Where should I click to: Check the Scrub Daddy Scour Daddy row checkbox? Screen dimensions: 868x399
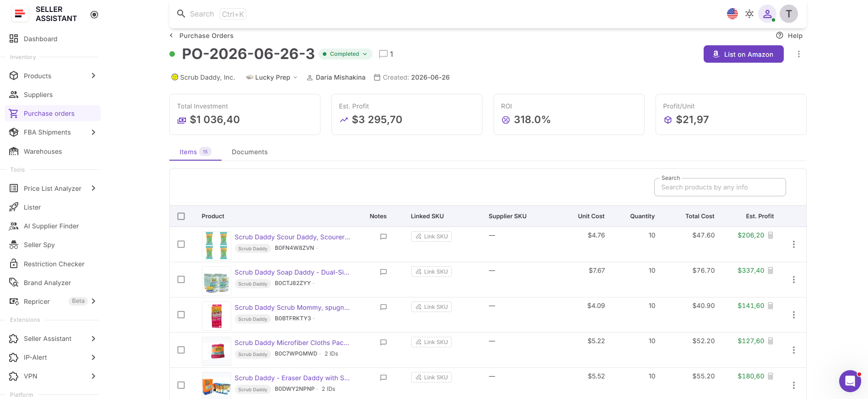tap(181, 244)
